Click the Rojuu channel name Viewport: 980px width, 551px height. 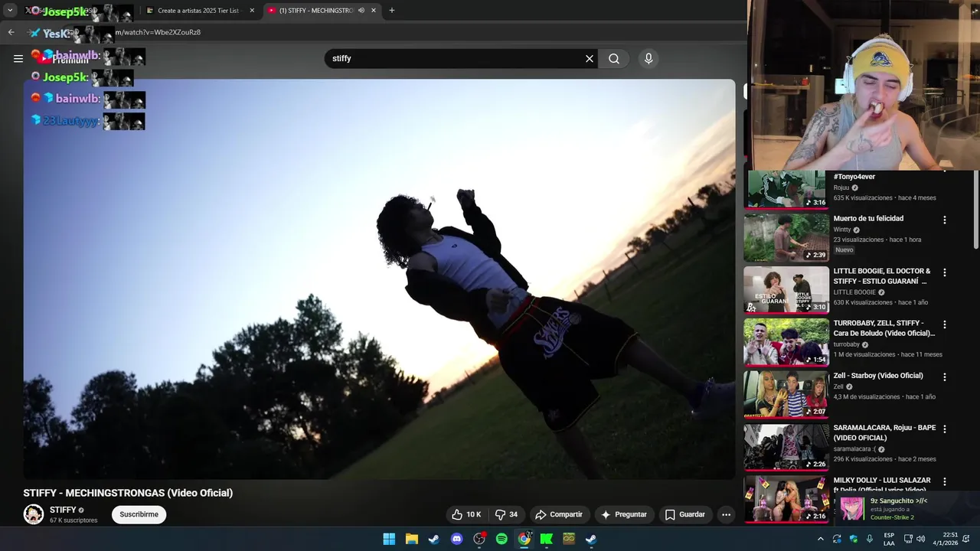click(841, 187)
